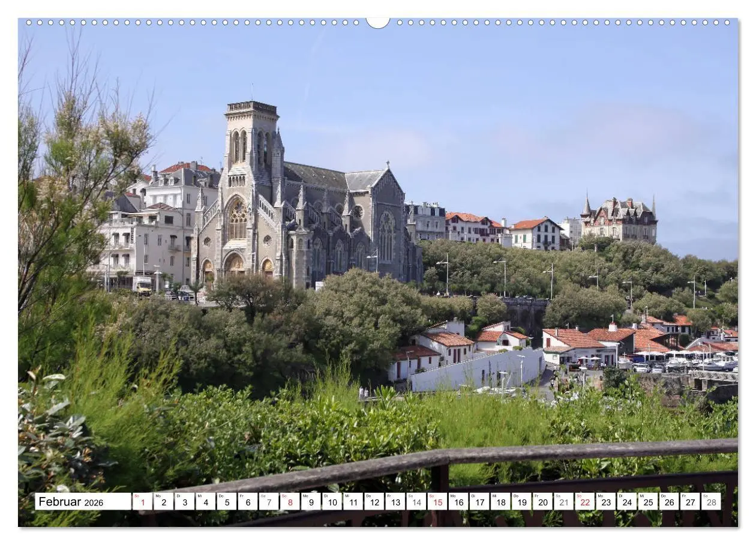Select day 23 in the calendar strip
756x545 pixels.
tap(605, 502)
